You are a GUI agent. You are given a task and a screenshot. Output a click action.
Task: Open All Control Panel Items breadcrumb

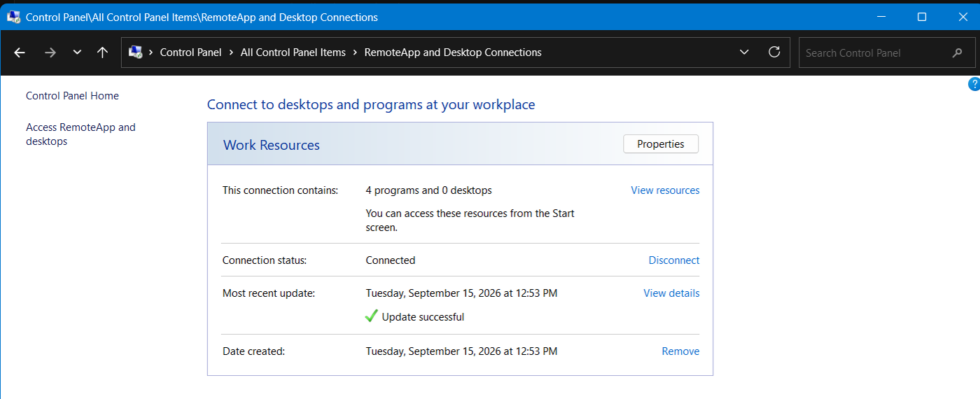pos(293,52)
